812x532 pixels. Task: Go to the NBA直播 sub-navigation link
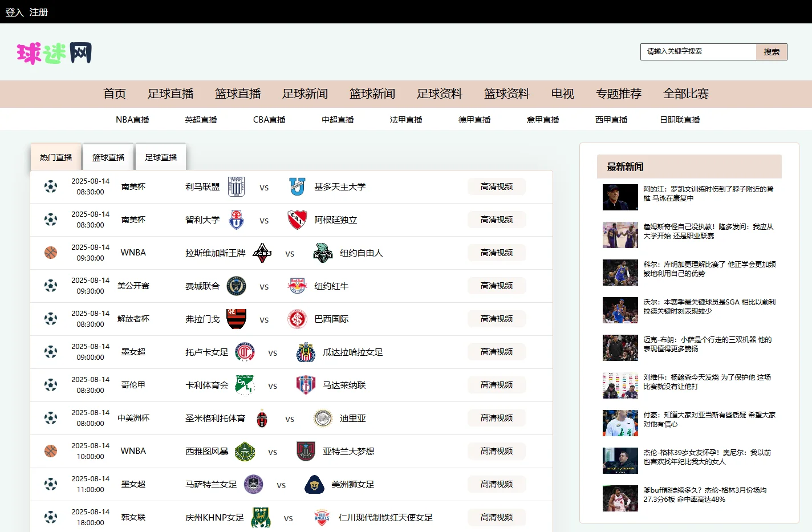[132, 120]
